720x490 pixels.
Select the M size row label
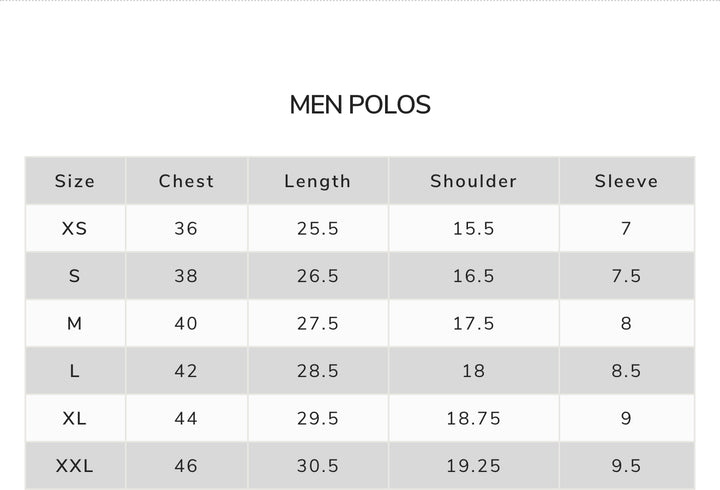point(75,323)
